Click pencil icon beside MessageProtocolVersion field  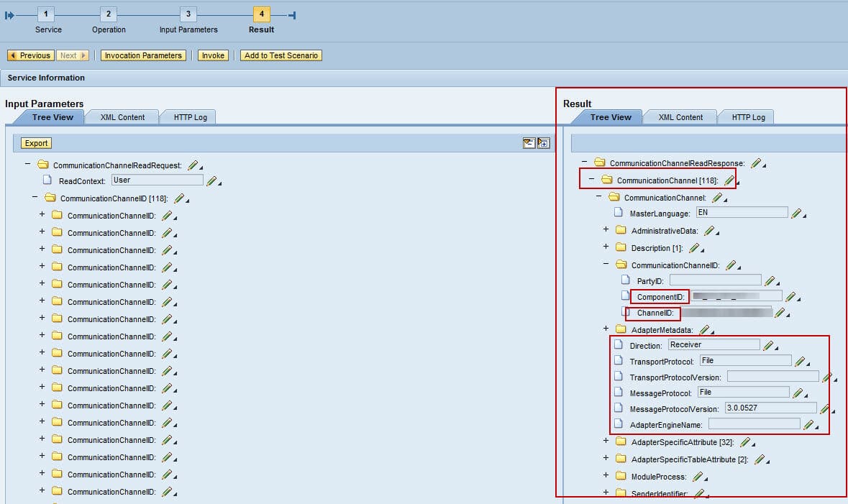[825, 409]
